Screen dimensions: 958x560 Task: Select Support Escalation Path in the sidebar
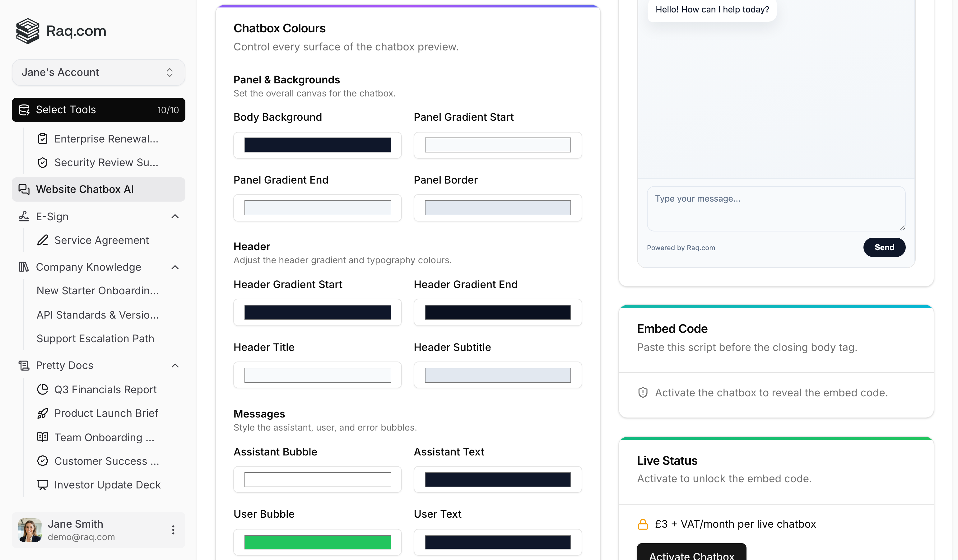pos(95,338)
